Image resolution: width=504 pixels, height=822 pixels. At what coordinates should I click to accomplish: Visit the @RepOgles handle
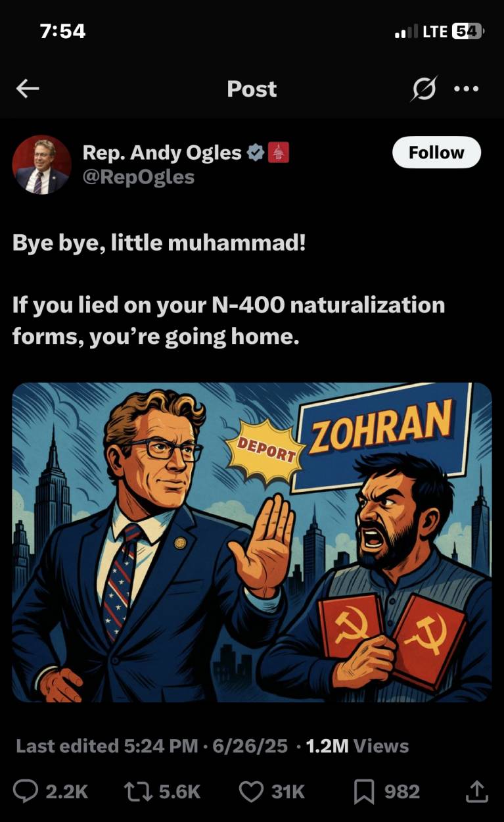tap(138, 177)
